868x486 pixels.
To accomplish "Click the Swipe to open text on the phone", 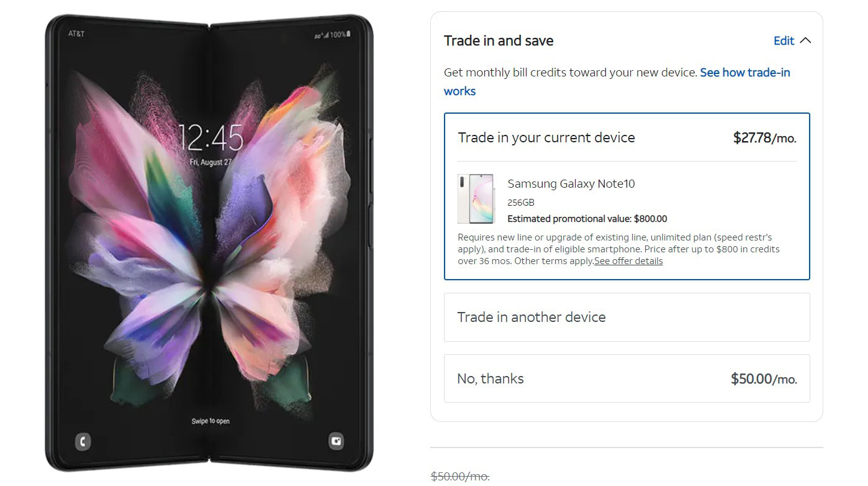I will [x=210, y=421].
